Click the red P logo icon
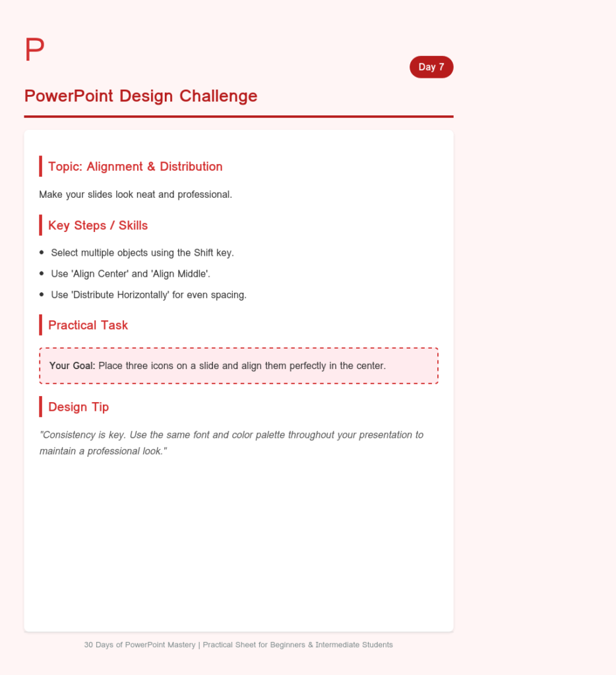616x675 pixels. pyautogui.click(x=34, y=49)
